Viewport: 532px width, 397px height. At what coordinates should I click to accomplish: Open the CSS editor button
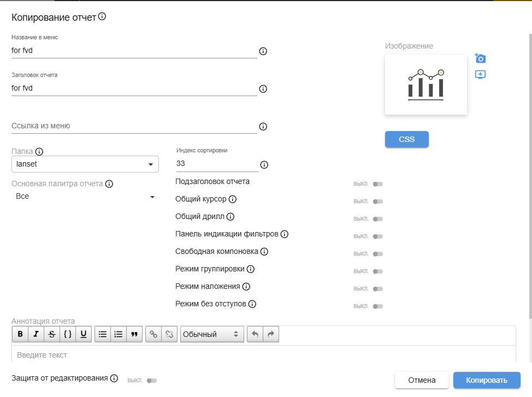[x=406, y=139]
